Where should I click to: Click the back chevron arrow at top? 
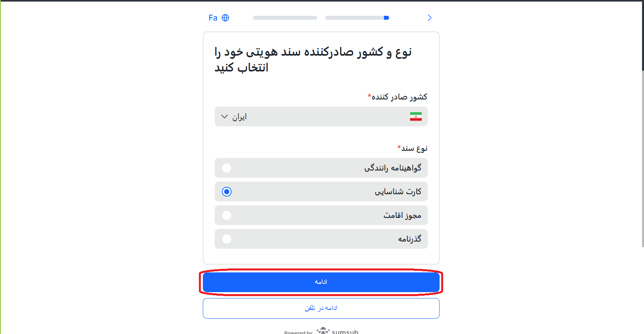click(x=429, y=18)
